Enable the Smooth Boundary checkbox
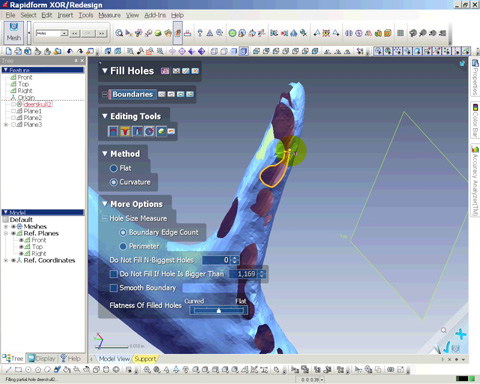Image resolution: width=480 pixels, height=384 pixels. 114,288
